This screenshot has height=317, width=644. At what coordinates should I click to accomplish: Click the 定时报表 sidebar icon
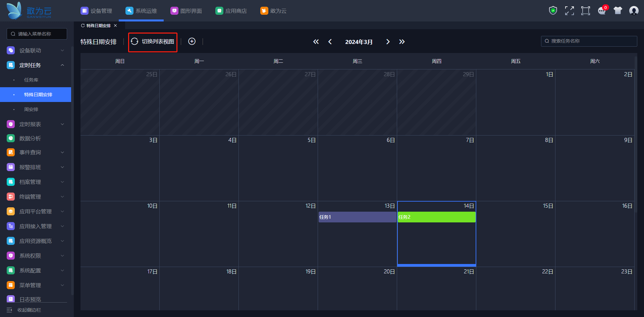pyautogui.click(x=11, y=124)
